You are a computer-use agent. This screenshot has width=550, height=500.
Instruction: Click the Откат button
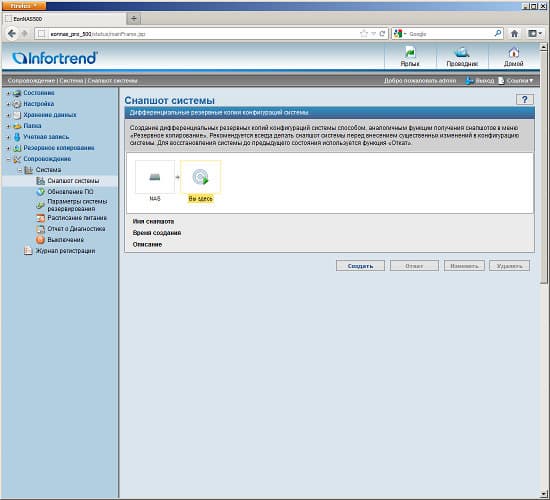tap(414, 266)
